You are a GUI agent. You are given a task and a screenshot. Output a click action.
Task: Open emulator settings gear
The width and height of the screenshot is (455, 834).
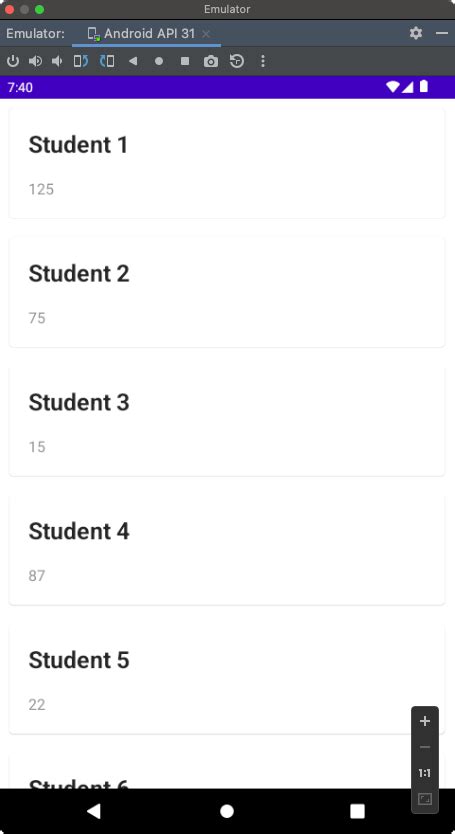(416, 33)
